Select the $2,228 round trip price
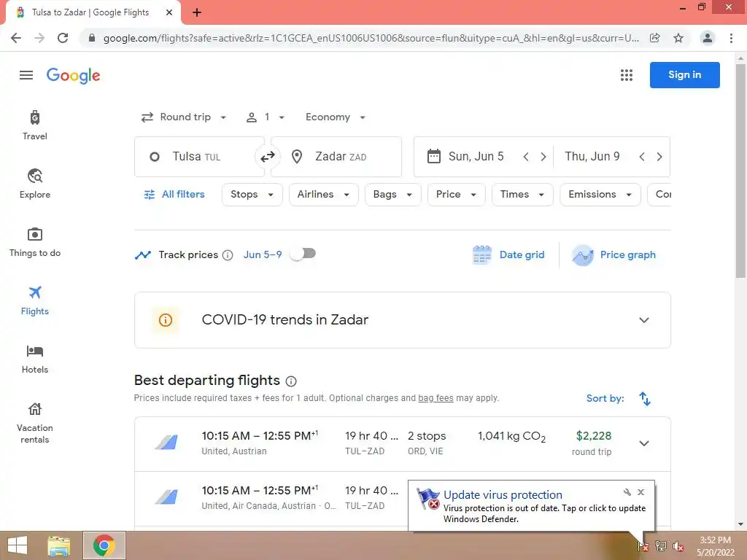The width and height of the screenshot is (747, 560). [x=594, y=436]
